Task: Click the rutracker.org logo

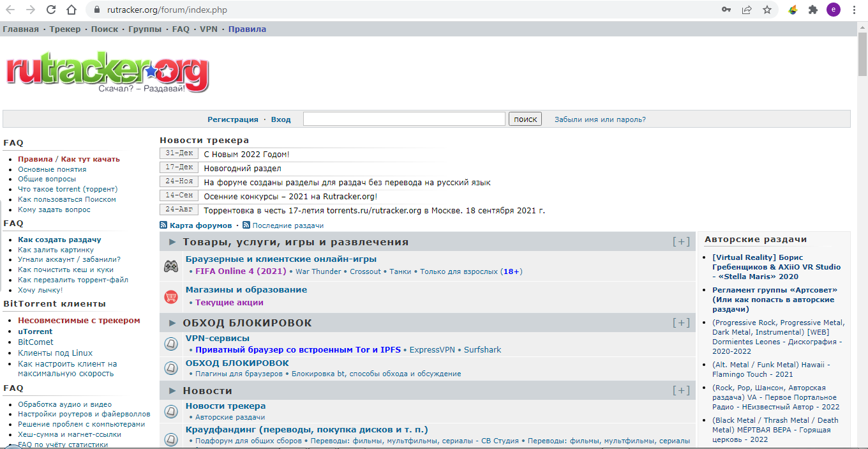Action: coord(107,72)
